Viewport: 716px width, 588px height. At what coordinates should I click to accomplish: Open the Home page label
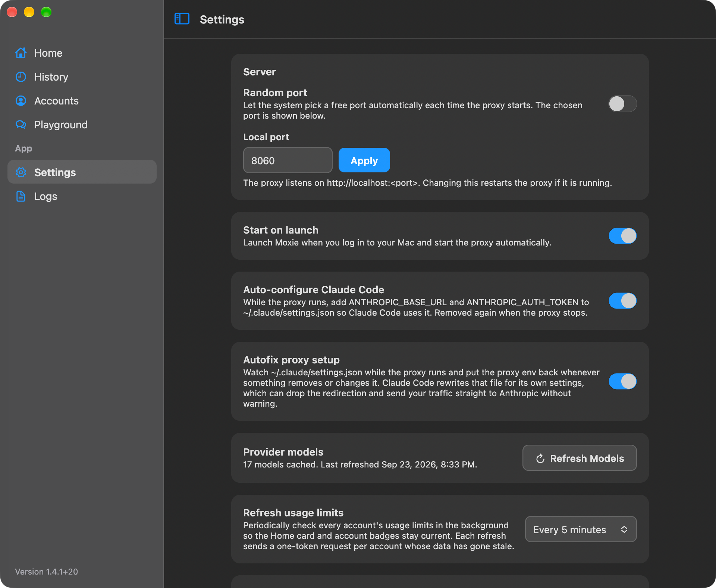click(x=48, y=53)
